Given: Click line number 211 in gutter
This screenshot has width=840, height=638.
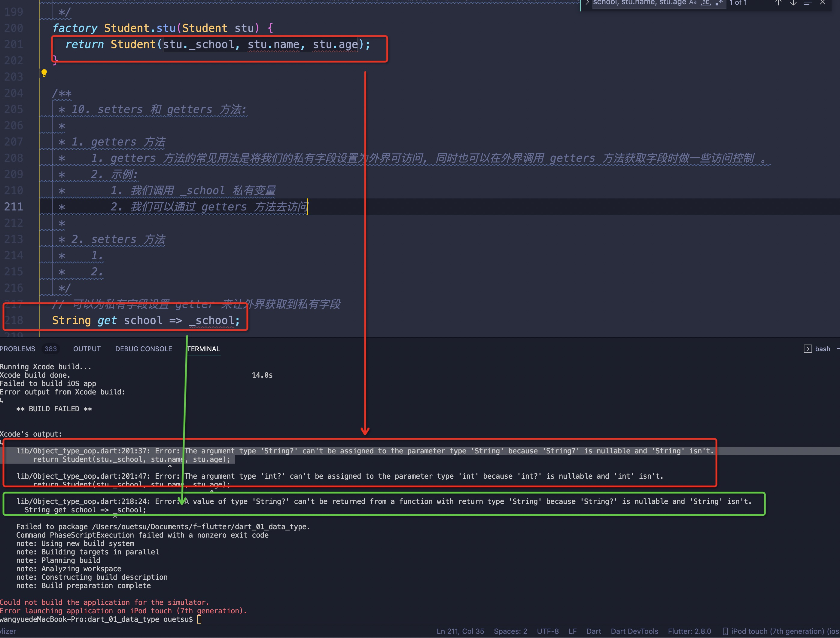Looking at the screenshot, I should (x=14, y=207).
